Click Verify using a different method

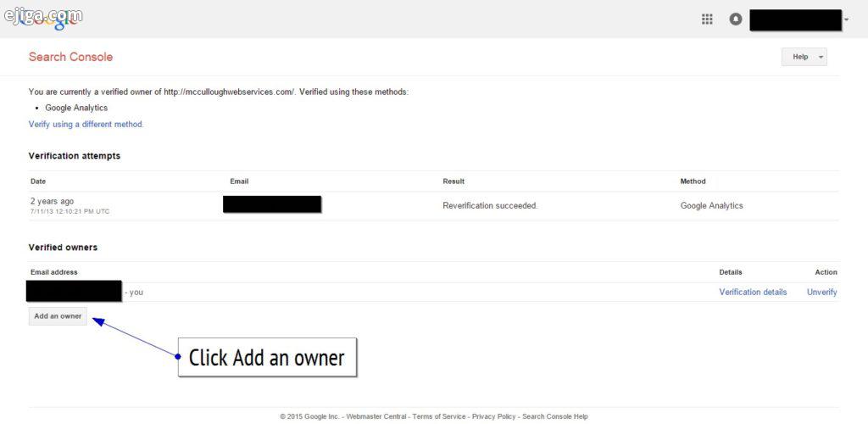click(x=86, y=124)
